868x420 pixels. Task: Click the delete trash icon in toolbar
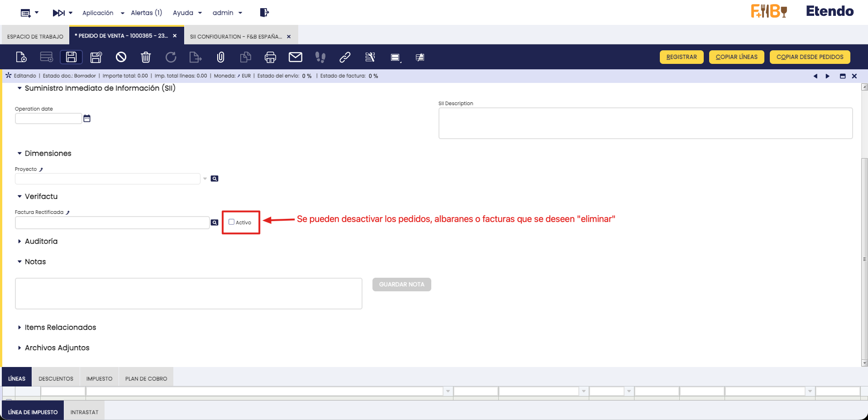tap(146, 57)
